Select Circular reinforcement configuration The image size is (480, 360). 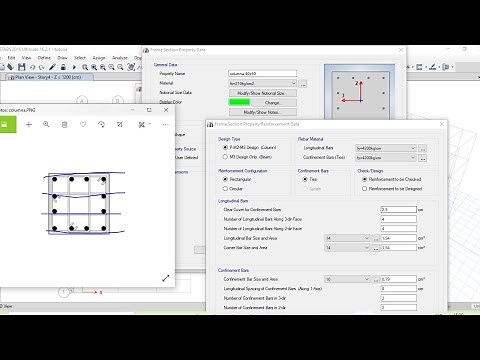point(225,189)
